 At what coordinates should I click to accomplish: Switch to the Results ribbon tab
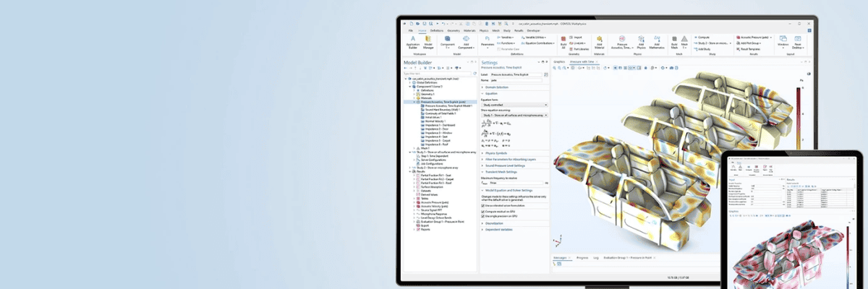click(519, 30)
